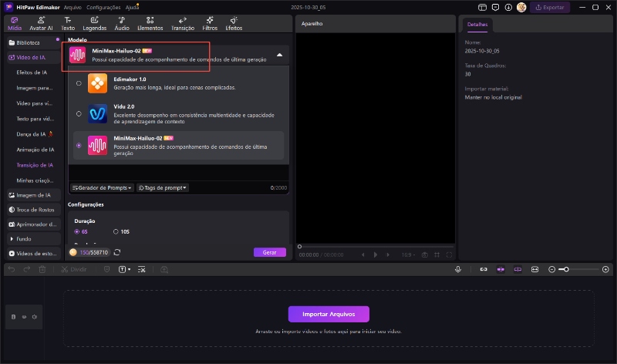Image resolution: width=617 pixels, height=364 pixels.
Task: Select the Vidu 2.0 model radio button
Action: click(79, 113)
